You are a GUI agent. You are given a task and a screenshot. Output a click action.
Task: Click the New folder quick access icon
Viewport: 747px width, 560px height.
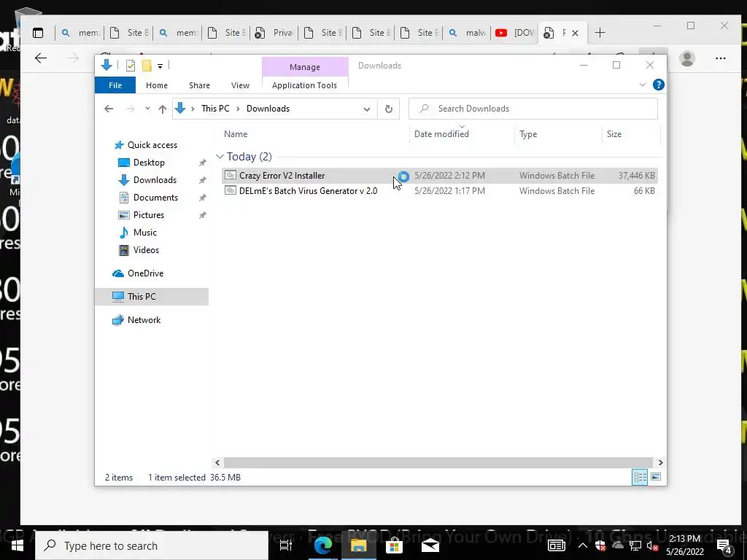coord(147,66)
